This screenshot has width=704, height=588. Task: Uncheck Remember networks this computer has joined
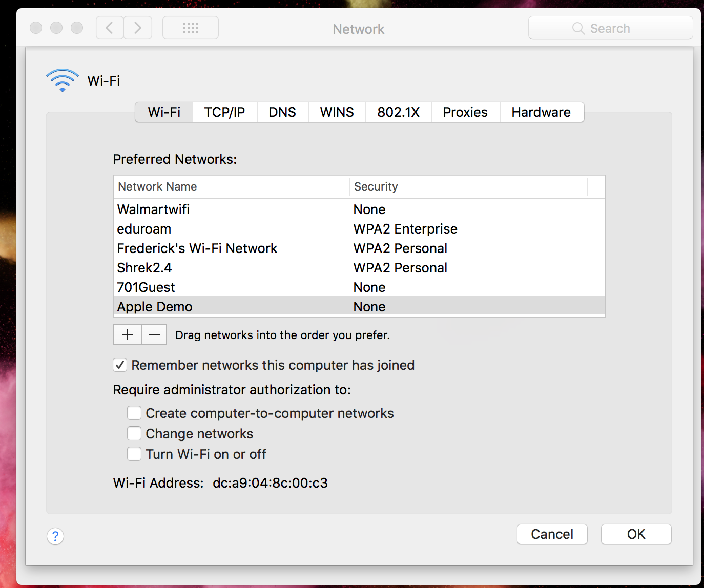tap(120, 365)
